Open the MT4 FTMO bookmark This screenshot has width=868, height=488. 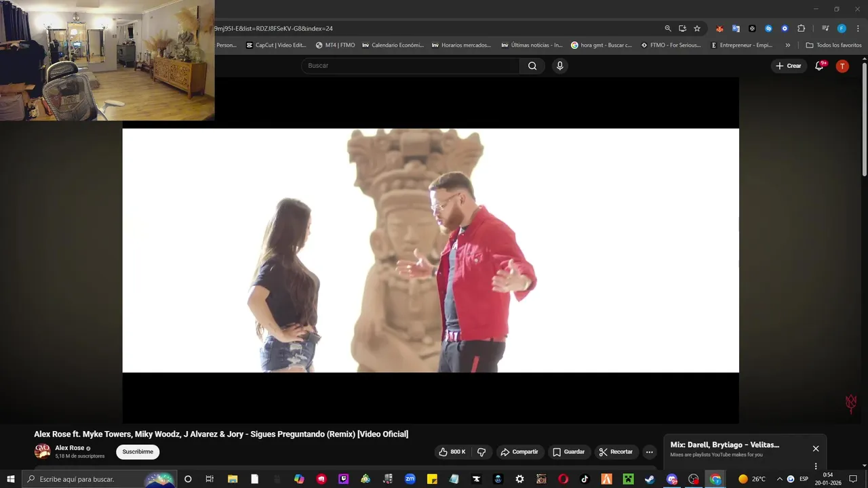coord(336,45)
